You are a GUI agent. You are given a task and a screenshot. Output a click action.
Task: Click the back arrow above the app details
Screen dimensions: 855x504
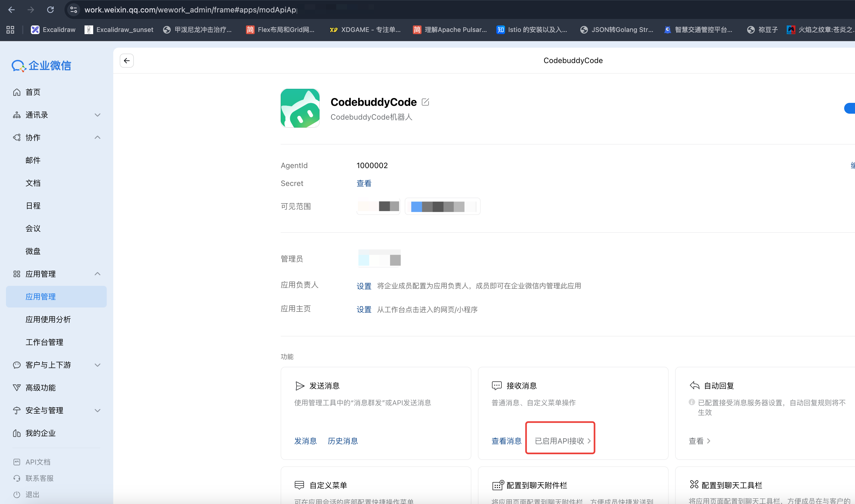click(x=127, y=60)
